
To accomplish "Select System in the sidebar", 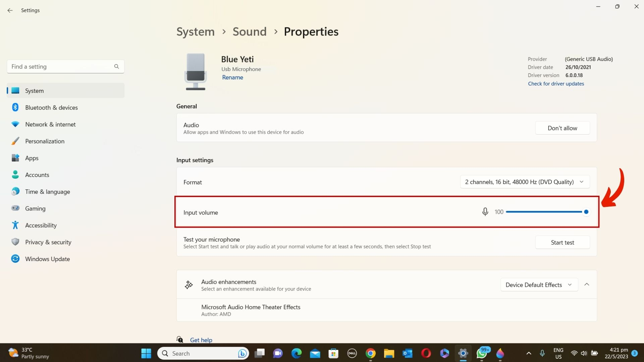I will coord(66,90).
